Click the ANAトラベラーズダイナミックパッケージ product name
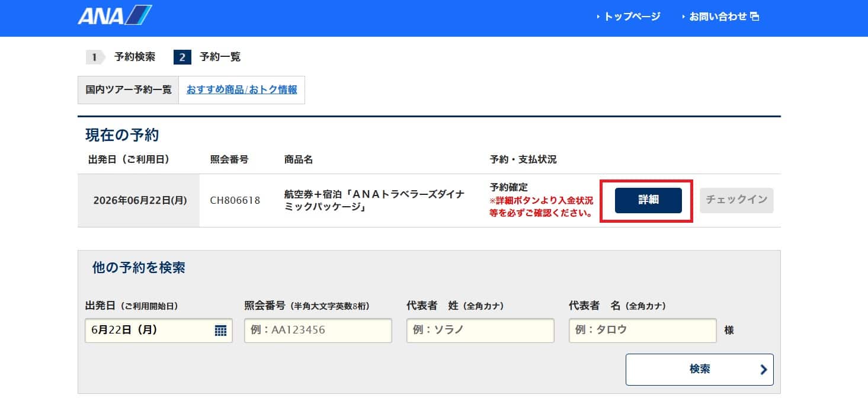 (374, 200)
